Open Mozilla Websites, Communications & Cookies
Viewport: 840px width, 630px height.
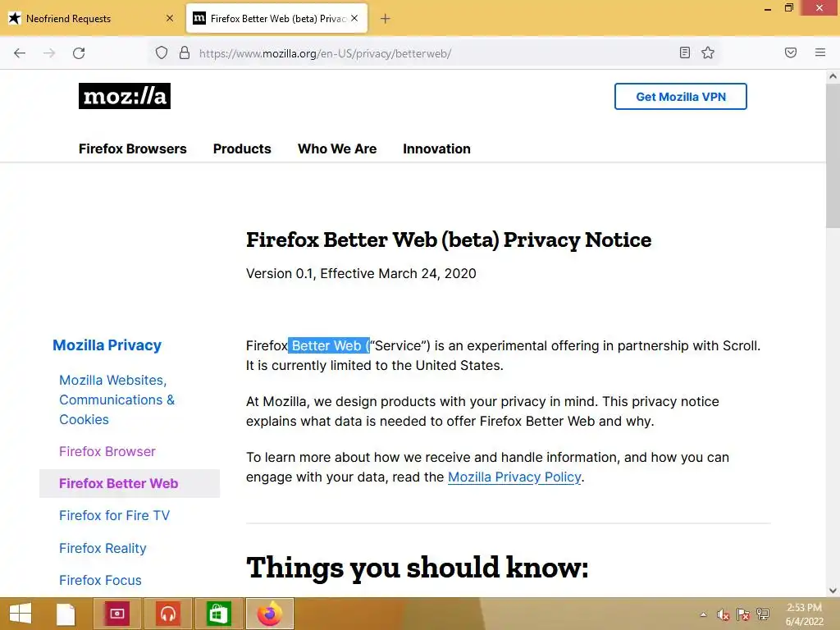coord(116,399)
